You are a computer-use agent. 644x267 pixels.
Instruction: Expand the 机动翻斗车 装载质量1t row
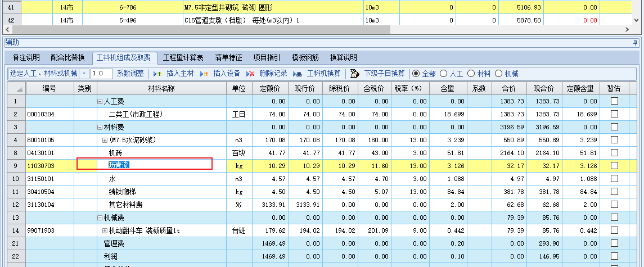click(x=105, y=231)
